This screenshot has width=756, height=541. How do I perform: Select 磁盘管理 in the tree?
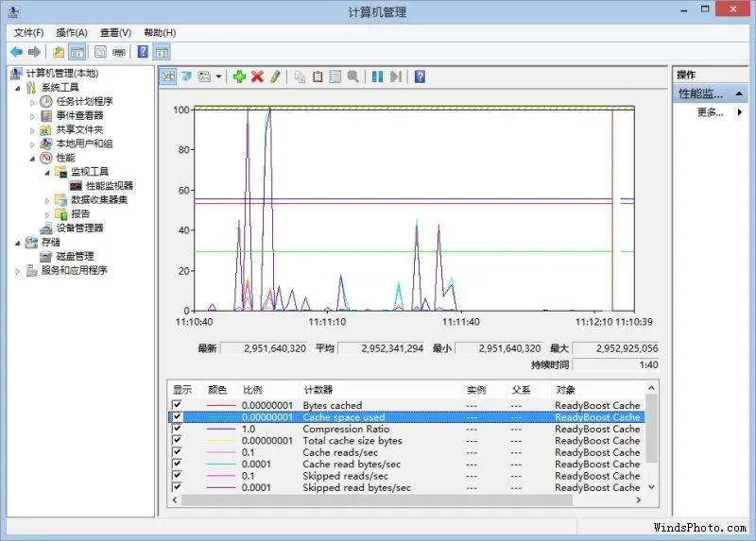75,256
